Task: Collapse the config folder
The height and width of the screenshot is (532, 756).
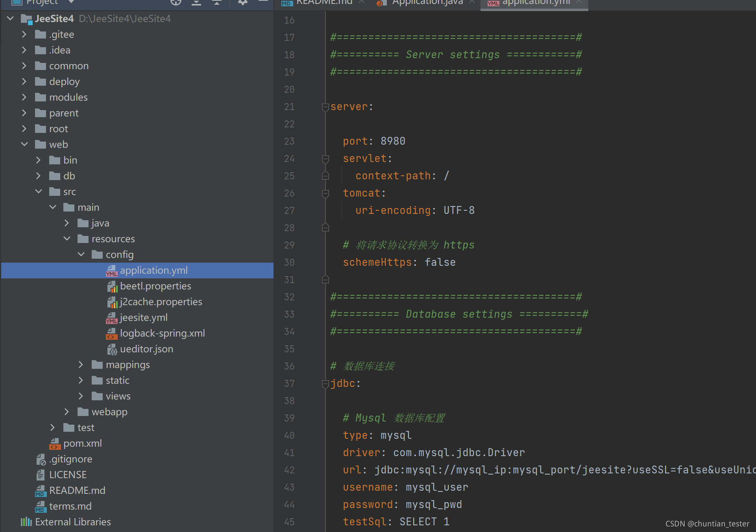Action: pyautogui.click(x=81, y=254)
